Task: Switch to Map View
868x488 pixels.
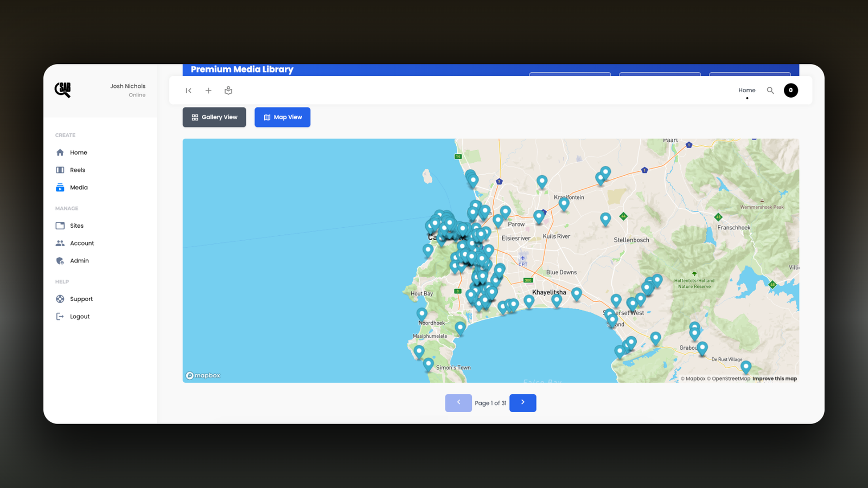Action: pyautogui.click(x=283, y=117)
